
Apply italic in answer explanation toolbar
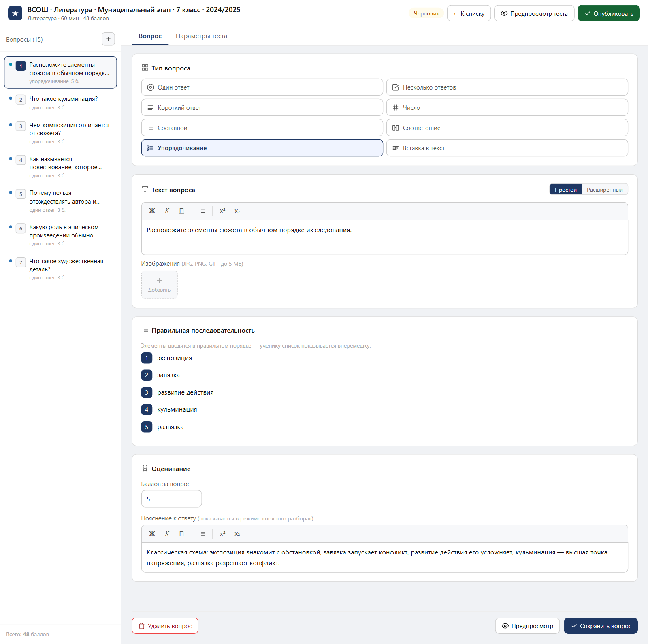point(167,534)
